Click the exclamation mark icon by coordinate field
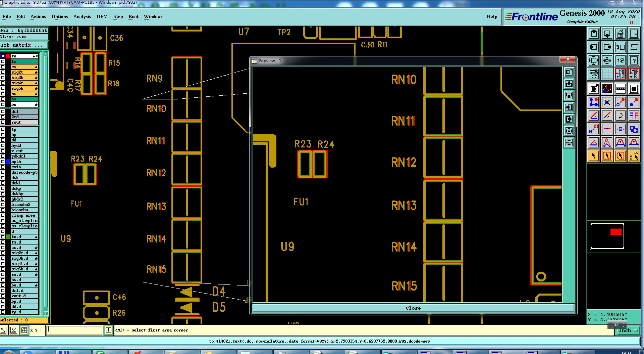This screenshot has width=644, height=354. click(x=109, y=330)
